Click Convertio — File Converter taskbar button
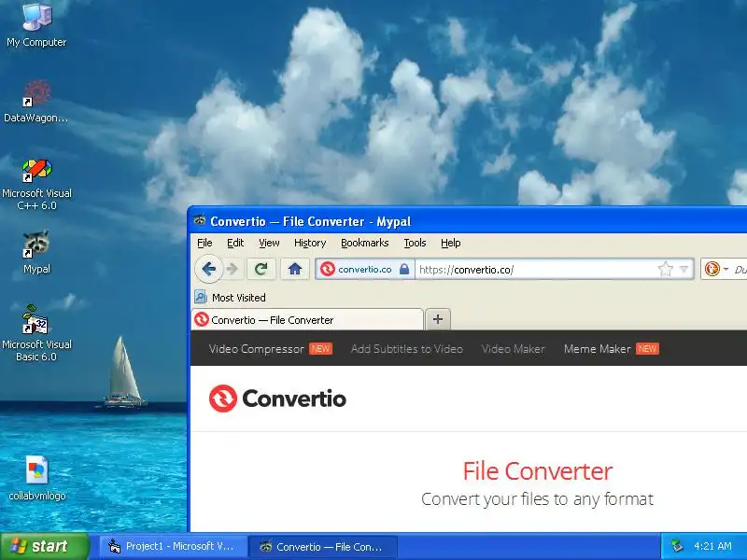747x560 pixels. coord(323,547)
